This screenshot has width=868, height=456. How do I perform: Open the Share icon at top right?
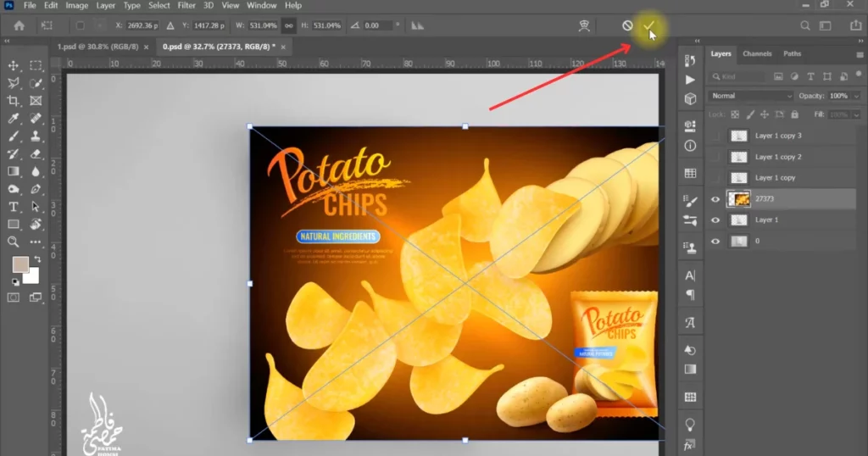point(856,25)
